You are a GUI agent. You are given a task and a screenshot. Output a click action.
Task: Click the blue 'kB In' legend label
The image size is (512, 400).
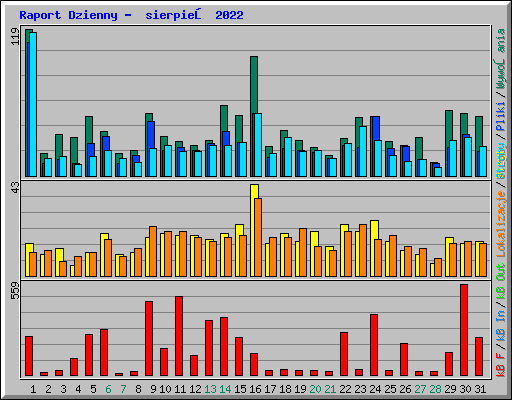click(x=501, y=325)
